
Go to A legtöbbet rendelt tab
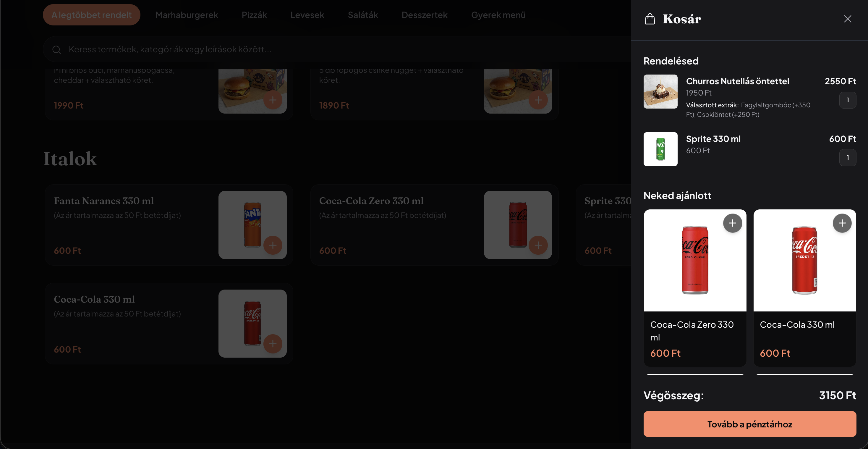(91, 15)
